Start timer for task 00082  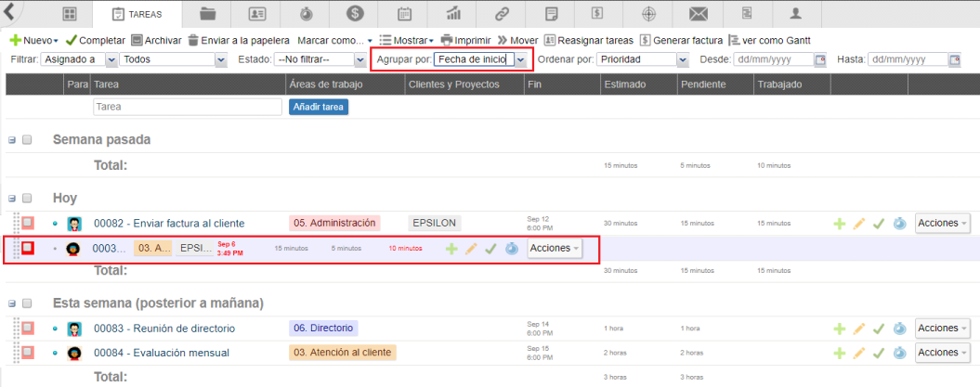[899, 224]
